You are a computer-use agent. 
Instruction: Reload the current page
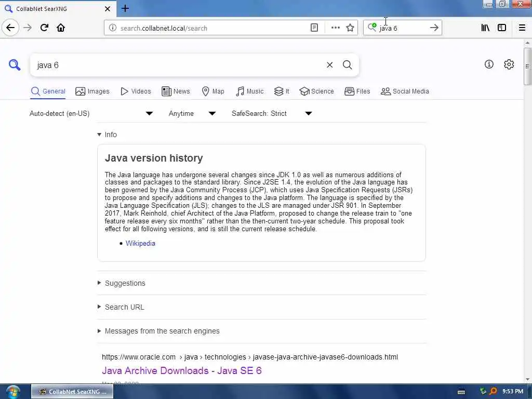click(x=44, y=28)
